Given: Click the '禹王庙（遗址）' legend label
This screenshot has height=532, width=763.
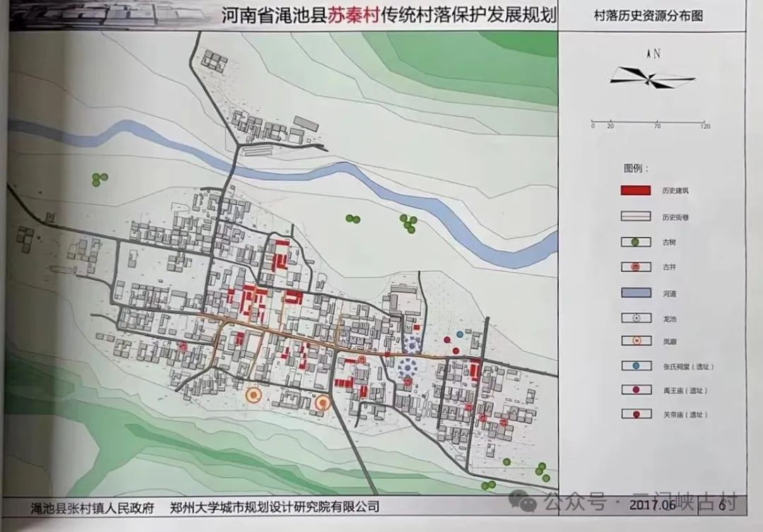Looking at the screenshot, I should coord(685,391).
